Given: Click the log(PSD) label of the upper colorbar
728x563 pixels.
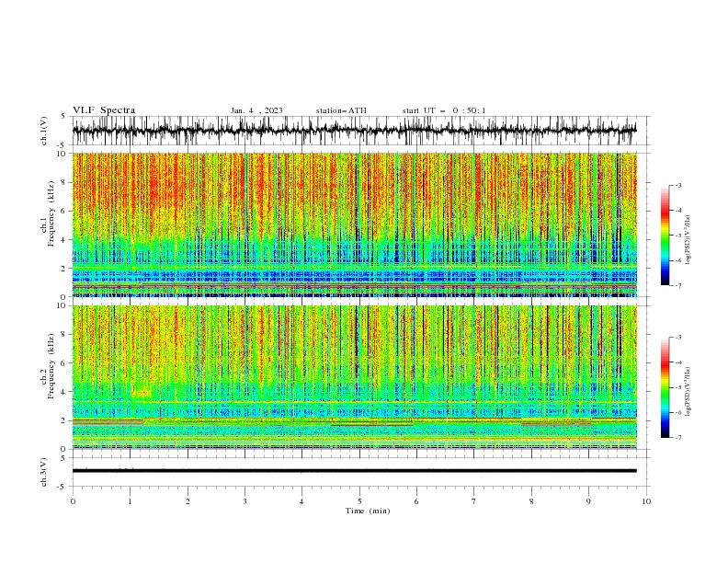Looking at the screenshot, I should [x=688, y=240].
